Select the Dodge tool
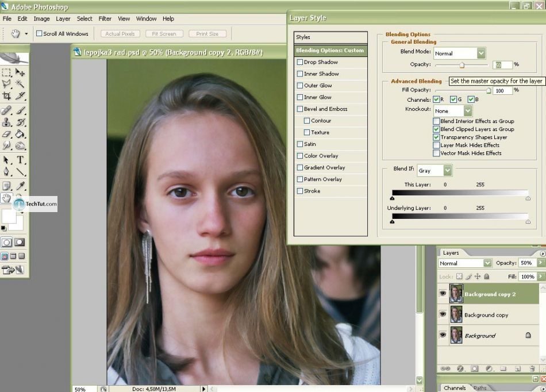This screenshot has width=546, height=392. [x=6, y=145]
